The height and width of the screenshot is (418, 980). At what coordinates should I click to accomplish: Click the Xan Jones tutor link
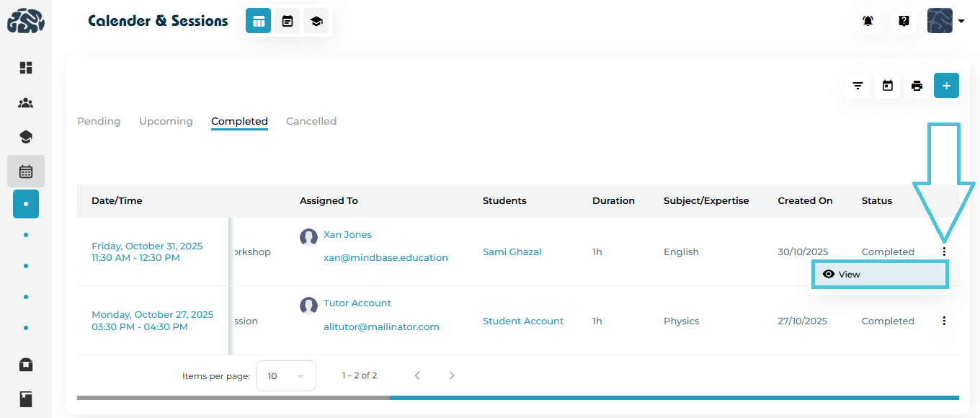tap(347, 234)
